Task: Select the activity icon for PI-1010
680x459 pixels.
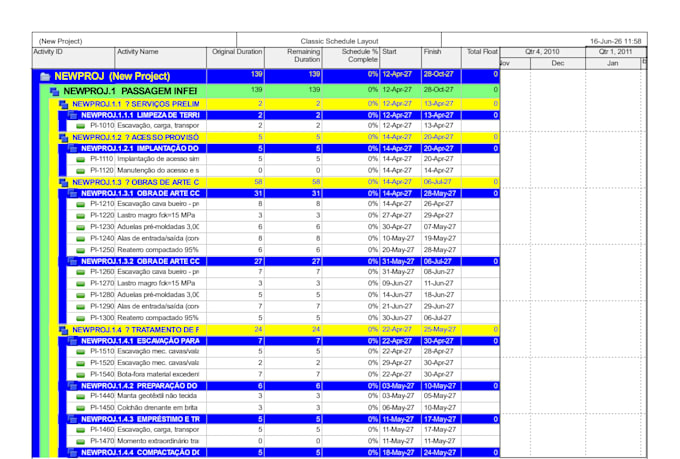Action: (81, 126)
